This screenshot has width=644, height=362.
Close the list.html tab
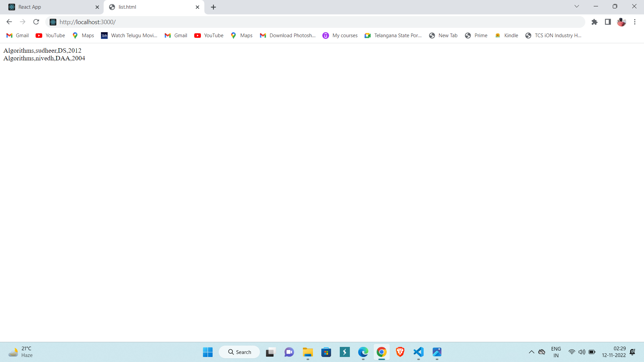pyautogui.click(x=197, y=7)
